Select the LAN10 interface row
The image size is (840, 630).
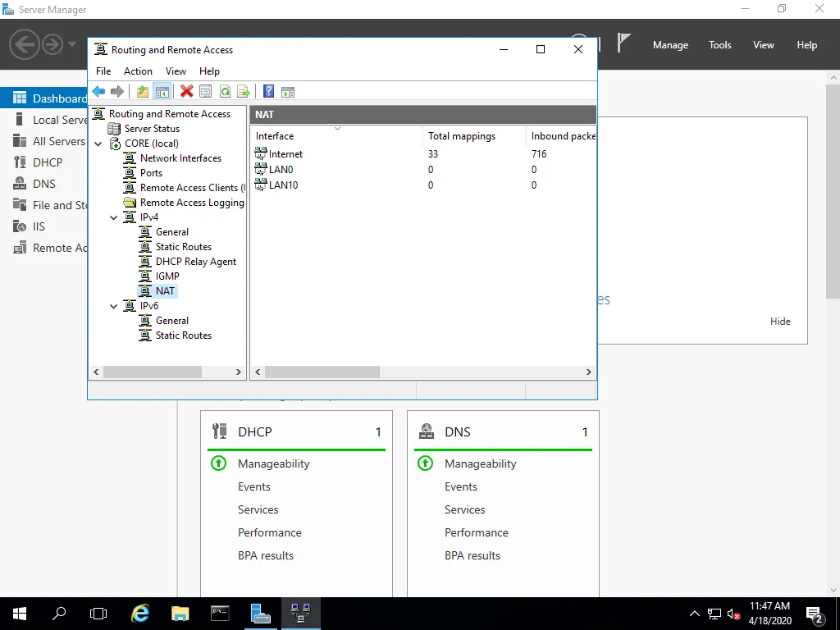click(x=423, y=185)
